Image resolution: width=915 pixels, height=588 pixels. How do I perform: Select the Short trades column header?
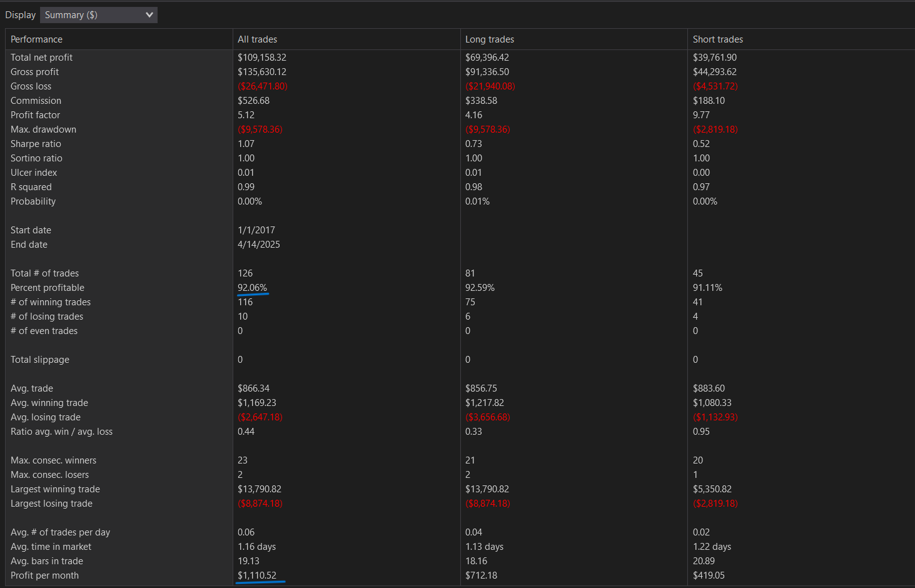717,39
